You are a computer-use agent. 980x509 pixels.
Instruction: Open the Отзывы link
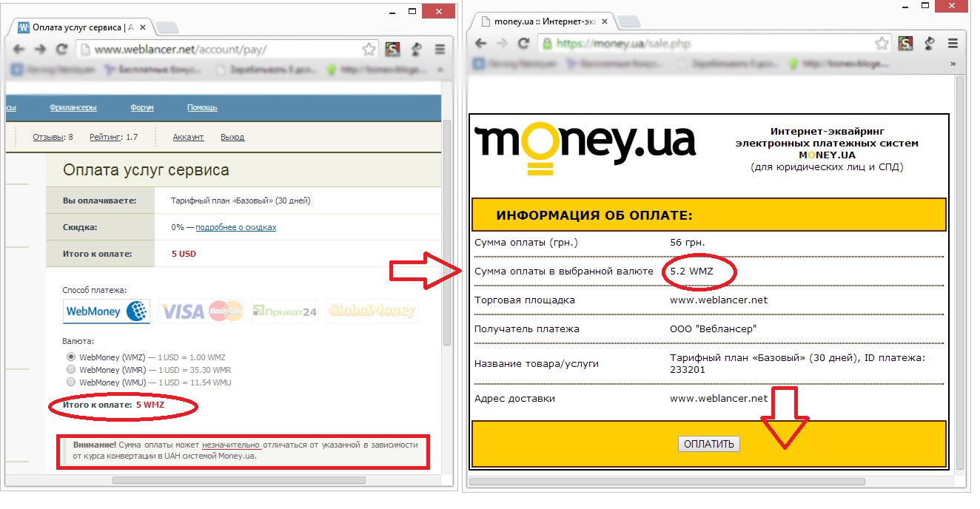(49, 138)
